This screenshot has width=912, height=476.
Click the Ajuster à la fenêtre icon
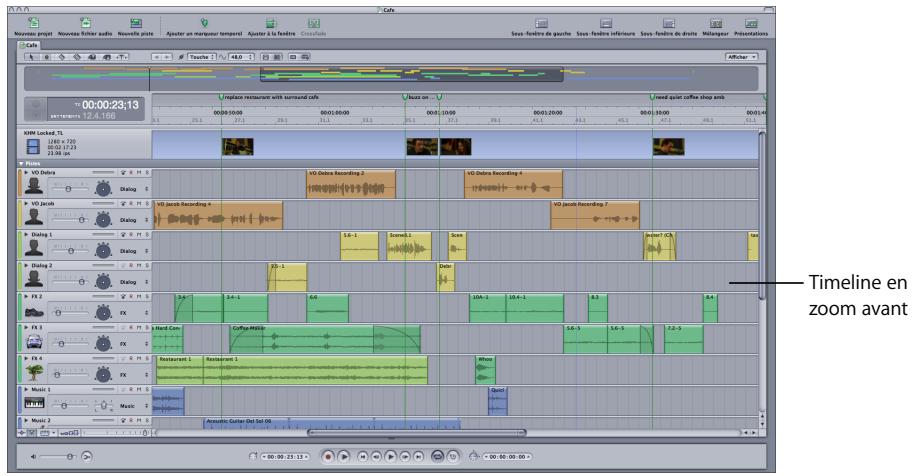[x=271, y=23]
